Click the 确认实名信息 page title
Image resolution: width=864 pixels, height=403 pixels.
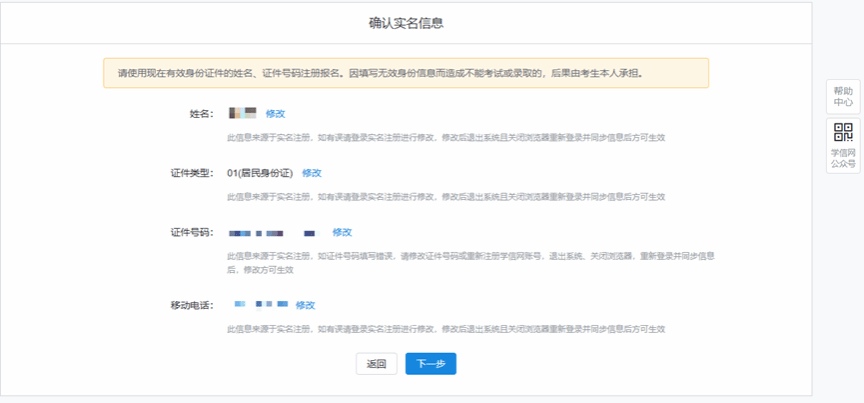point(406,22)
